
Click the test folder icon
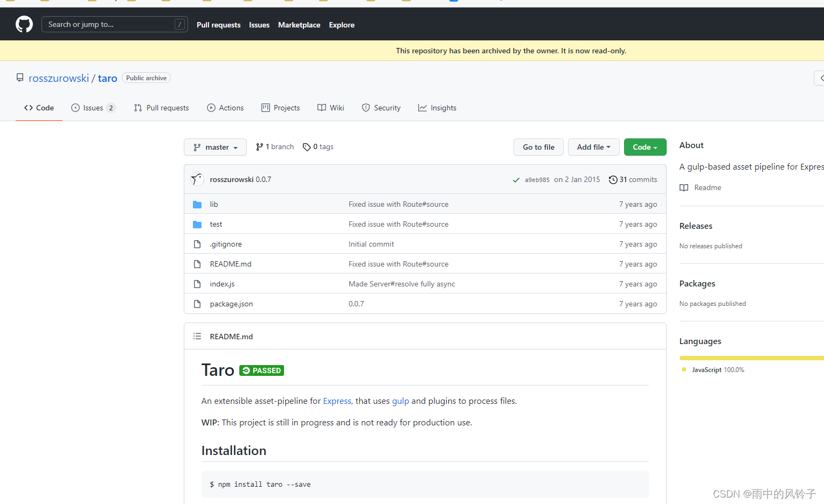tap(197, 225)
